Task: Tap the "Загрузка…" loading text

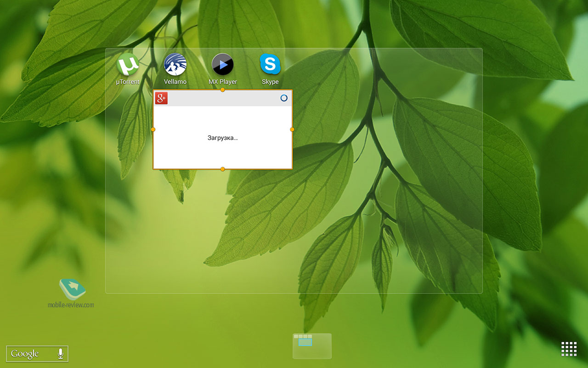Action: coord(223,138)
